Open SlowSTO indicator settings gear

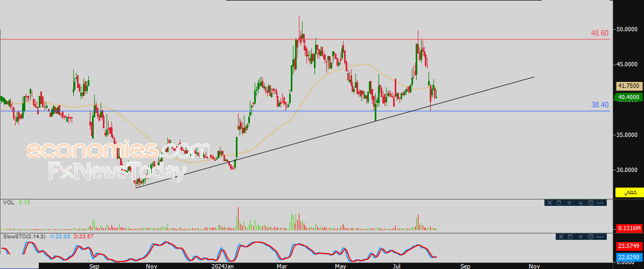click(x=591, y=237)
